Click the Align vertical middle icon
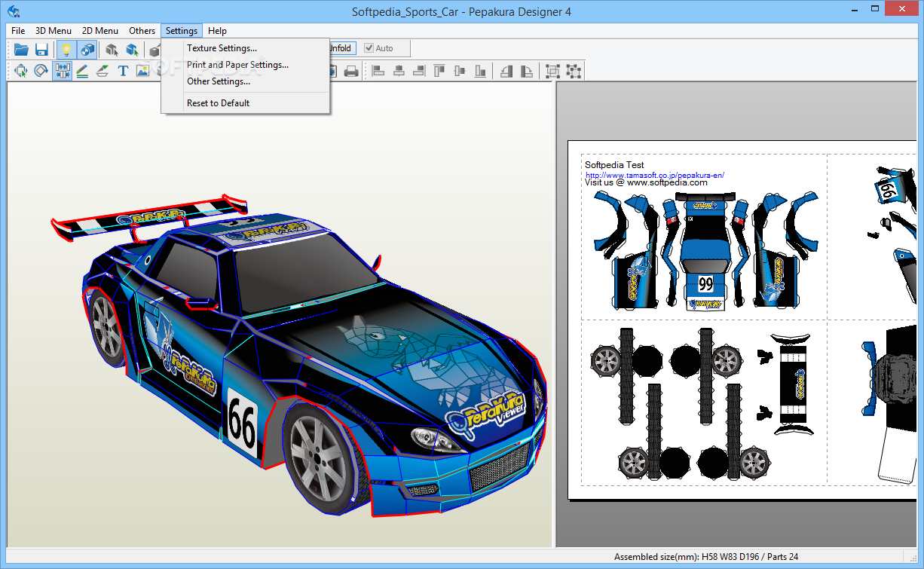This screenshot has width=924, height=569. coord(460,71)
